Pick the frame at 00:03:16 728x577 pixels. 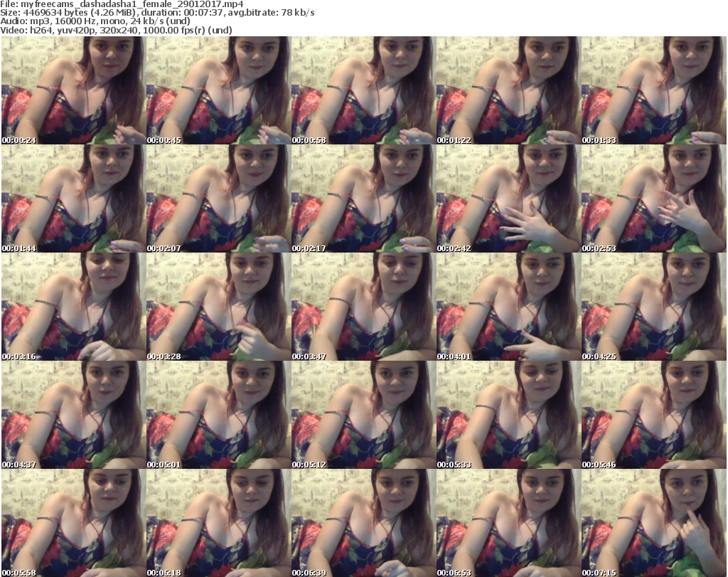tap(74, 307)
